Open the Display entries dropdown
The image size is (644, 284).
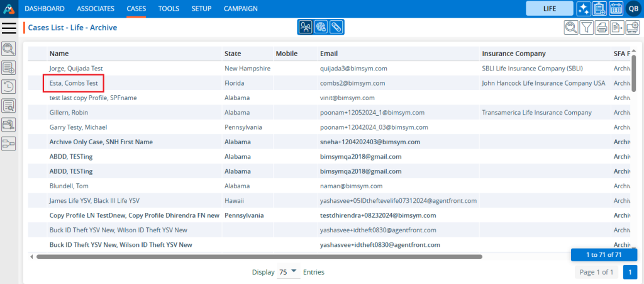click(288, 272)
